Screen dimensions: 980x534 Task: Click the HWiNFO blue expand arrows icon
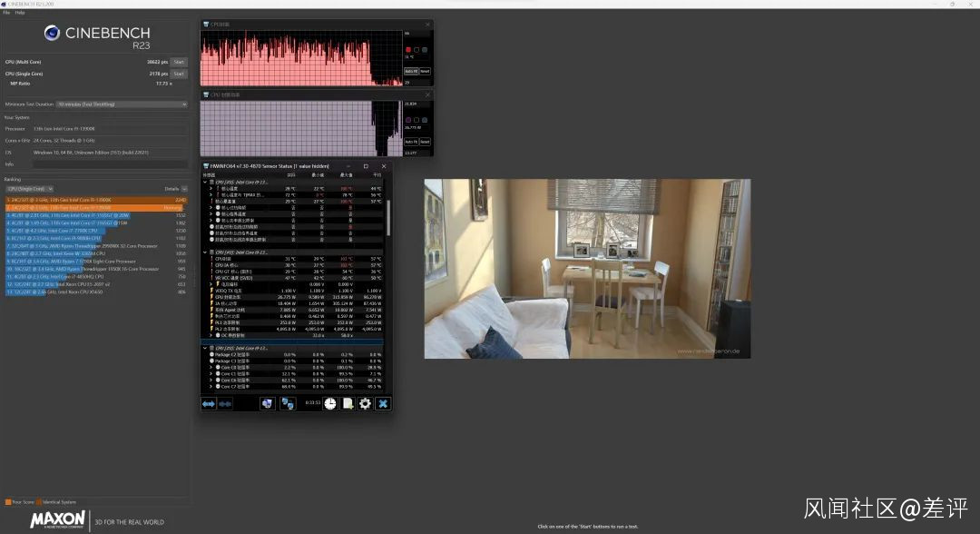point(209,403)
